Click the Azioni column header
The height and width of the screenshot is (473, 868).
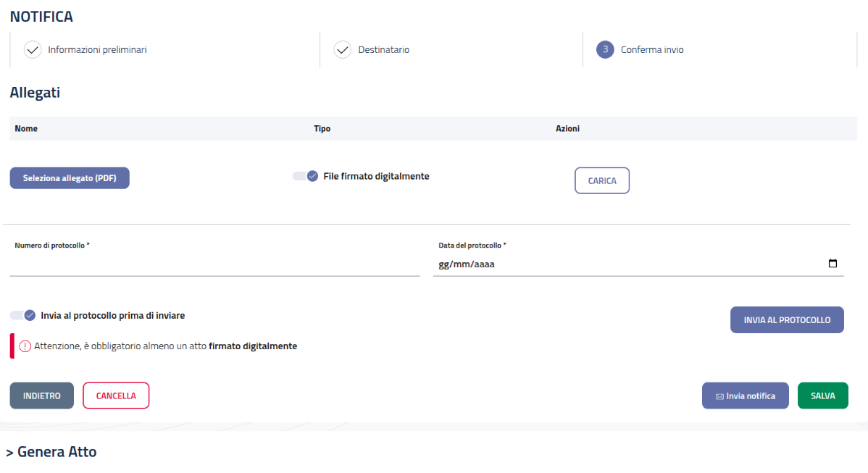[x=567, y=128]
